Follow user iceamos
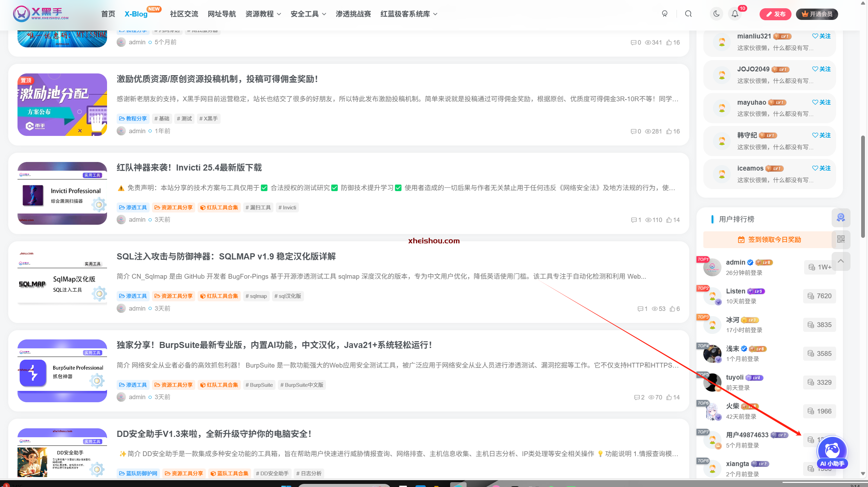The image size is (868, 487). tap(821, 168)
